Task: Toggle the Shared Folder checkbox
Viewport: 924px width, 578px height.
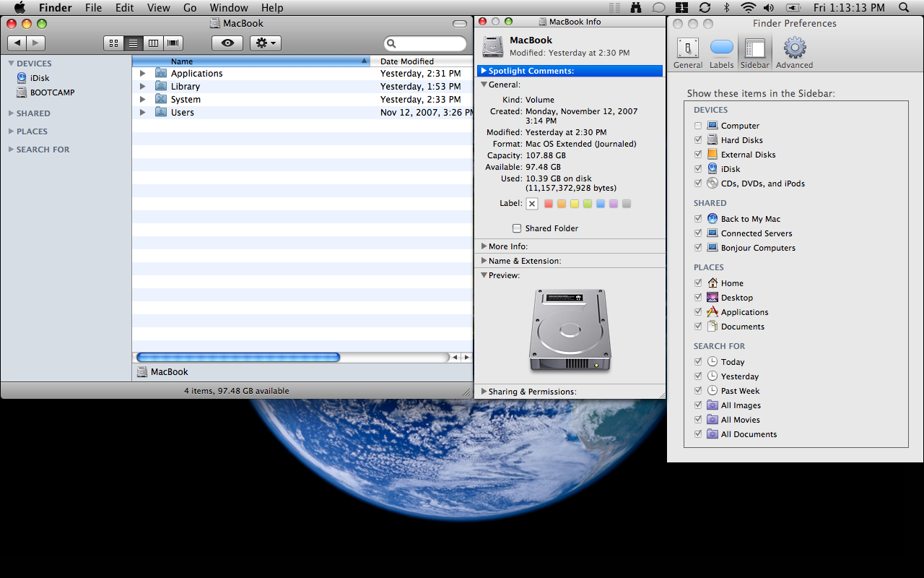Action: 517,228
